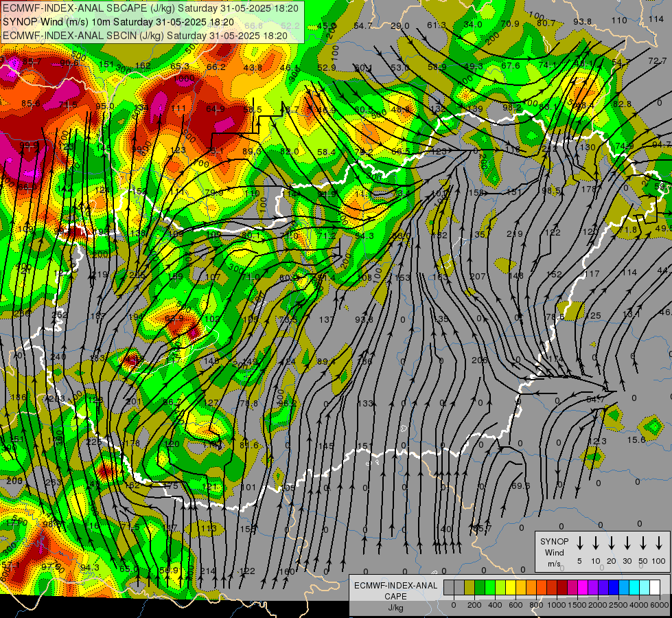Click the map value 70.9
The image size is (672, 618).
coord(510,23)
